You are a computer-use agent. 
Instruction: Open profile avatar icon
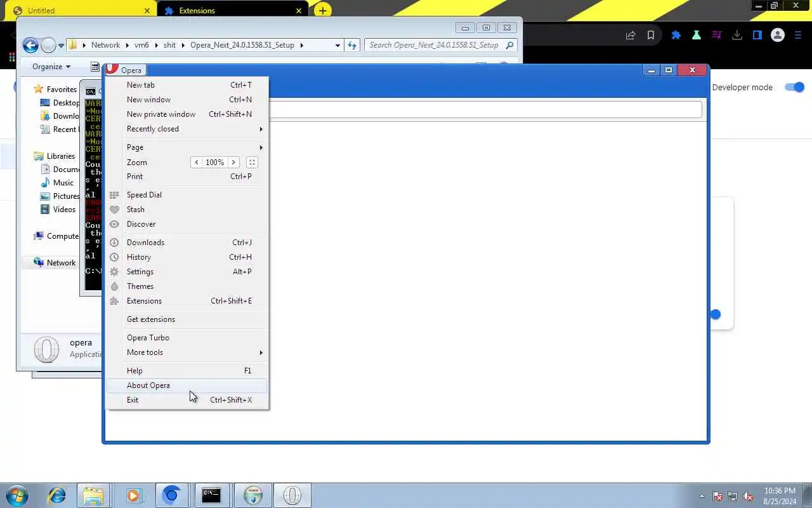point(778,36)
